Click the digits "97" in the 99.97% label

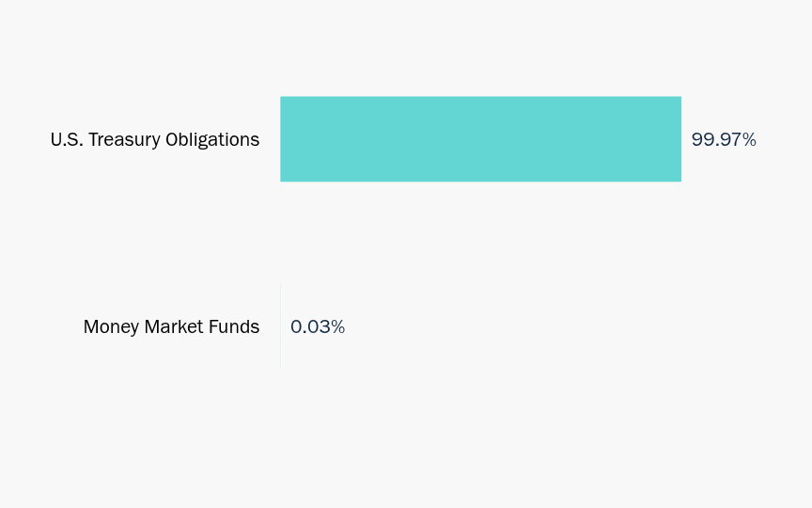click(729, 139)
